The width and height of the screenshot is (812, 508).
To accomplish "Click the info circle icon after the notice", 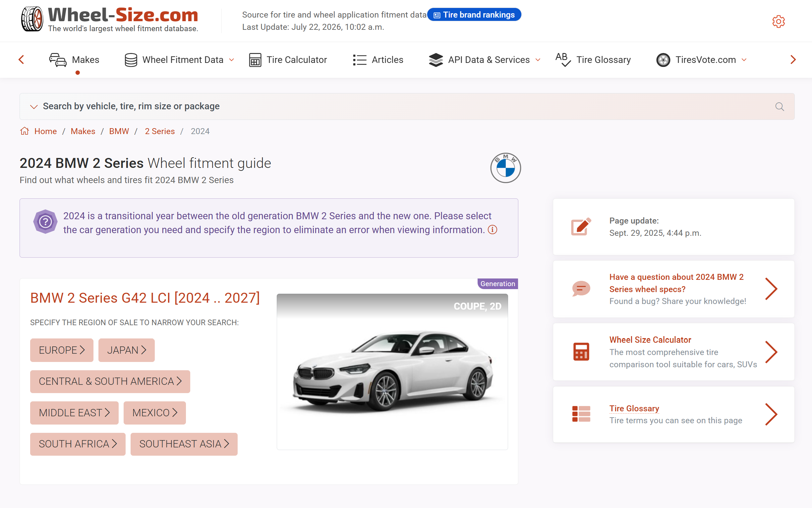I will (x=492, y=230).
